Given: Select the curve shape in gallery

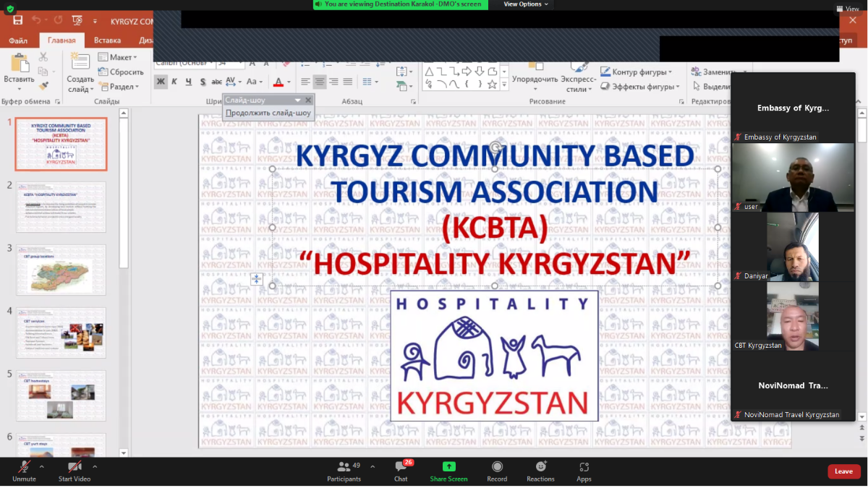Looking at the screenshot, I should click(x=454, y=85).
